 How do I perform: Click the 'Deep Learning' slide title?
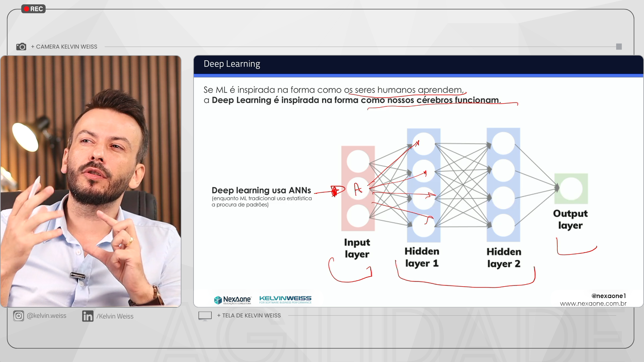(x=232, y=64)
